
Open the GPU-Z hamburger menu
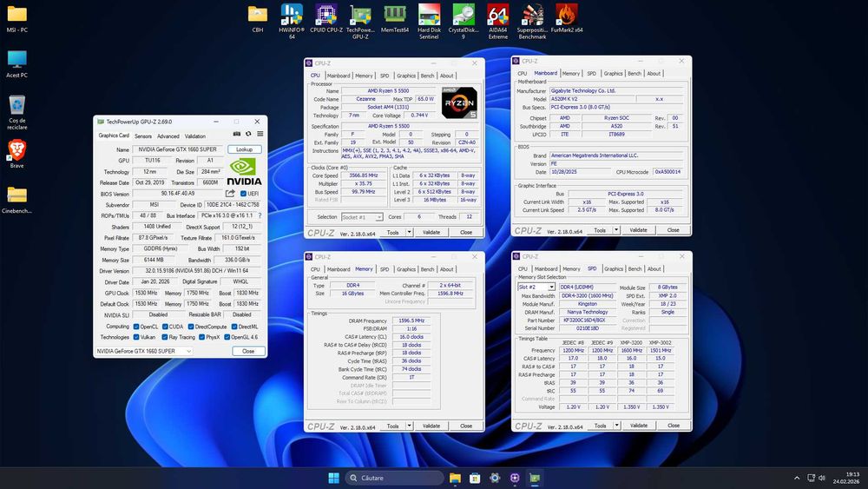[260, 134]
